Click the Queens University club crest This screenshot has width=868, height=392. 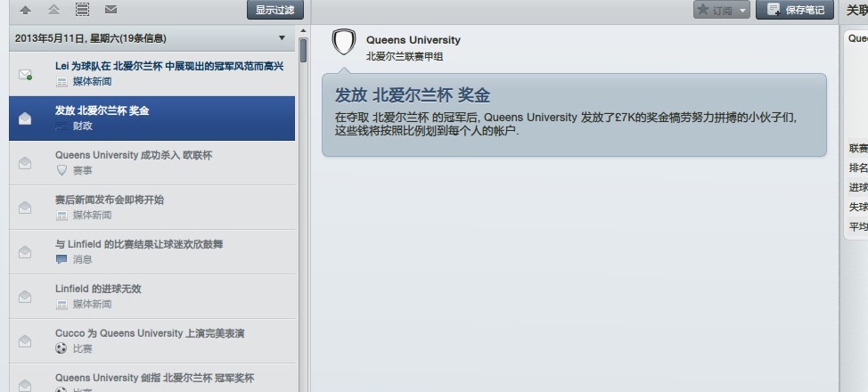coord(343,42)
